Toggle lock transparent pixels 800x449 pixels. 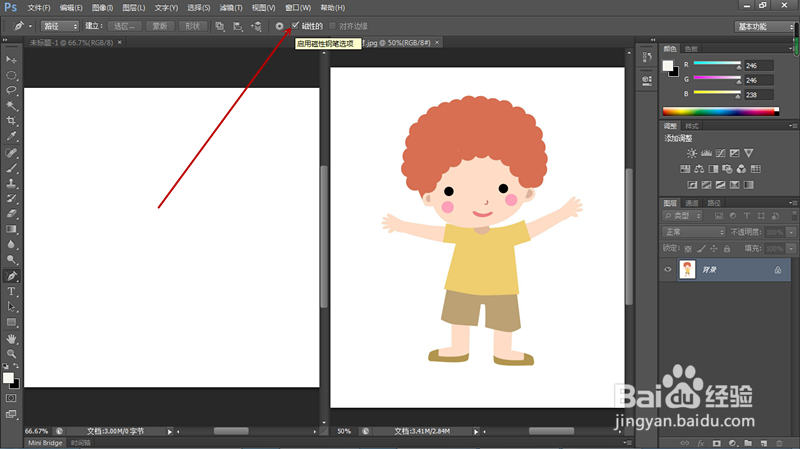tap(688, 248)
